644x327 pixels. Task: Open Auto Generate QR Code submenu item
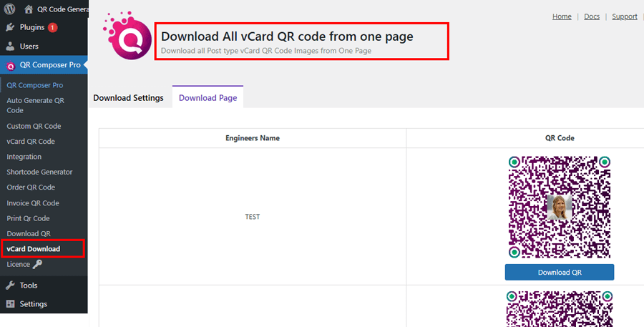35,105
